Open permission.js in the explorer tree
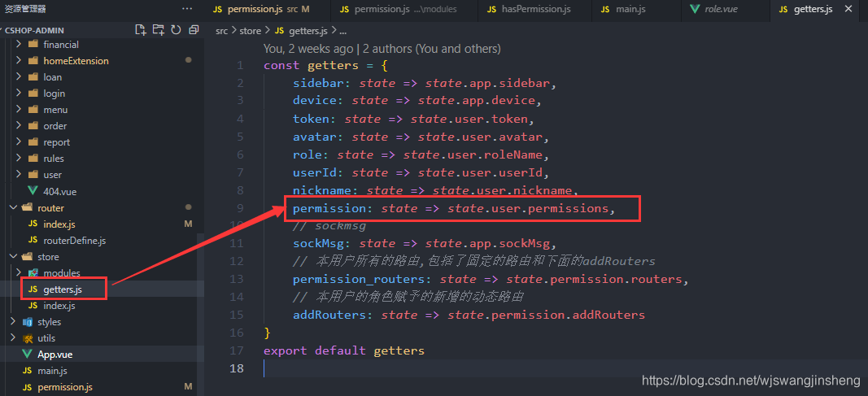The image size is (868, 396). coord(65,387)
